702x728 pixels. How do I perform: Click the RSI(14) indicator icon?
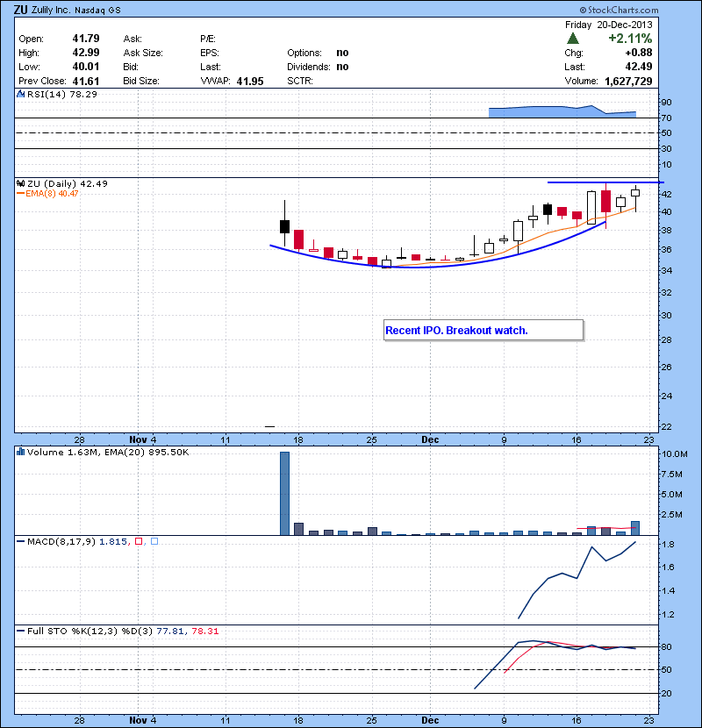[x=21, y=94]
